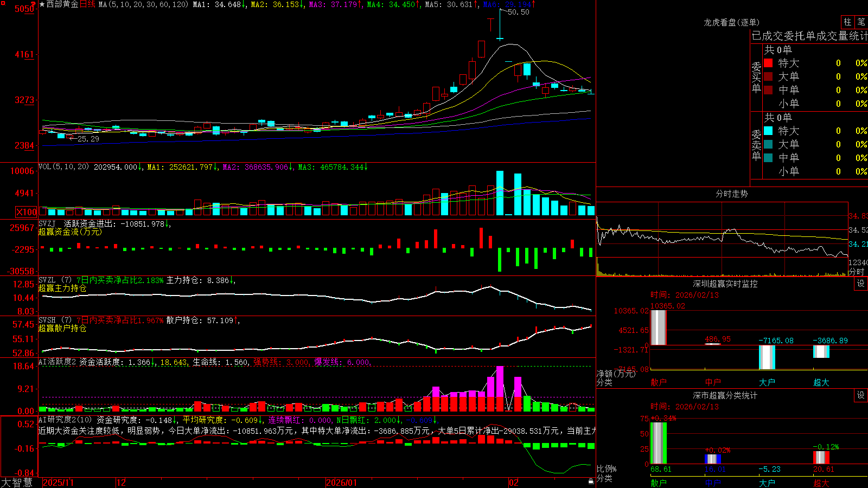Open 设 settings for 深市超赢分类统计
This screenshot has width=868, height=488.
861,395
